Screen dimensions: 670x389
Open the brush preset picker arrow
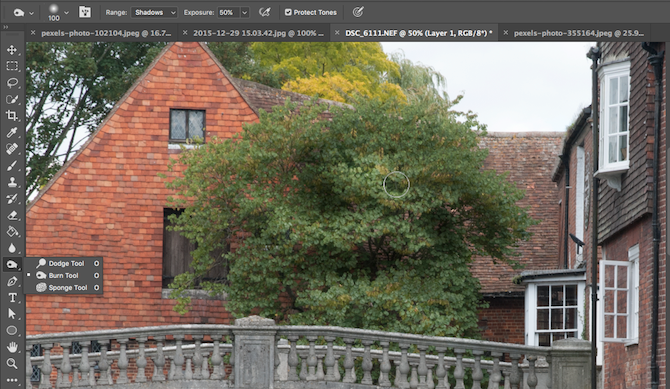point(66,12)
